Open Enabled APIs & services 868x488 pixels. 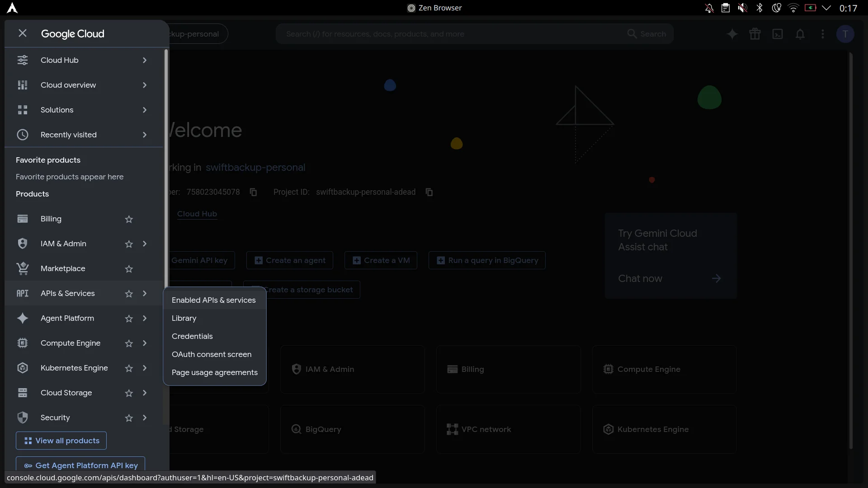[x=214, y=300]
